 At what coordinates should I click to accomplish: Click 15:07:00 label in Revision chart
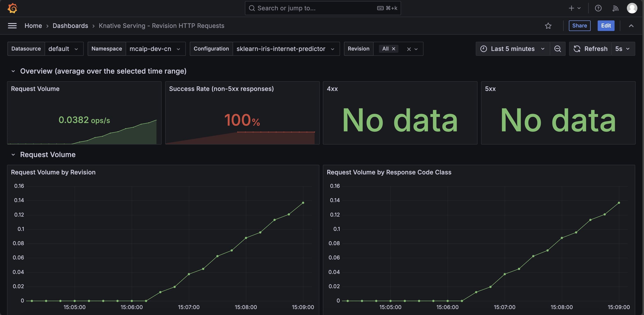tap(189, 307)
